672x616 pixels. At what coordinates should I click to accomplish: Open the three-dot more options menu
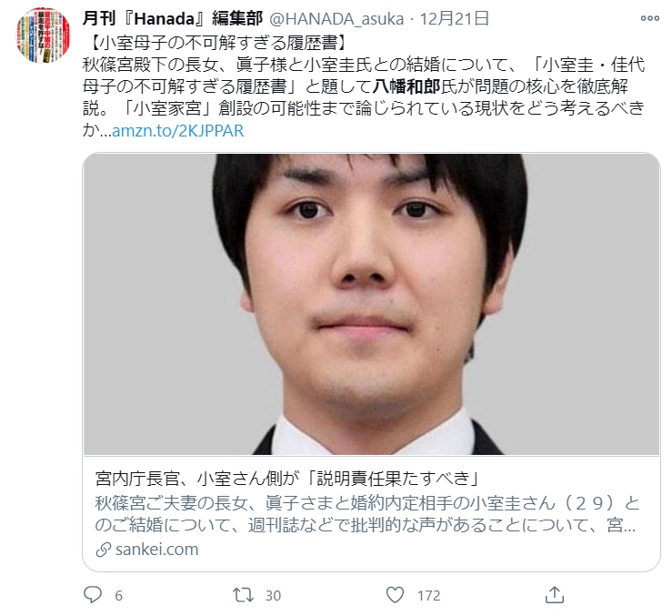(x=649, y=18)
